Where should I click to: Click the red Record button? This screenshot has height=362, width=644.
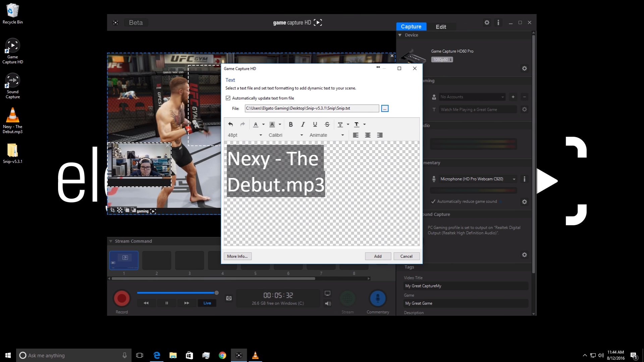tap(122, 298)
